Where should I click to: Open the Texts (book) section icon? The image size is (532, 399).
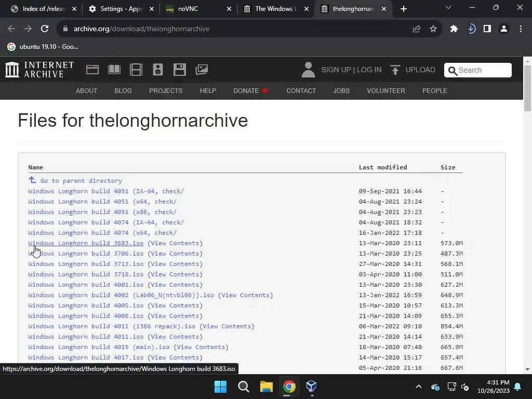click(114, 70)
